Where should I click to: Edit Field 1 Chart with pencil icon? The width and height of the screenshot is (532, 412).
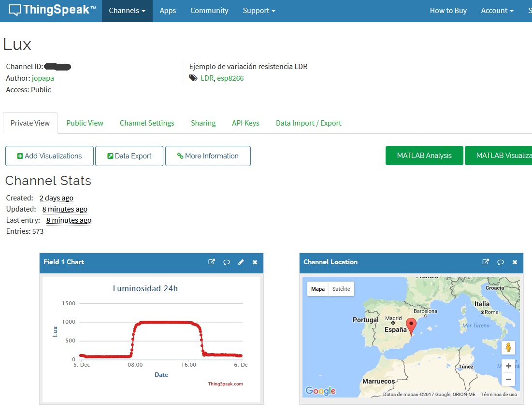(241, 262)
